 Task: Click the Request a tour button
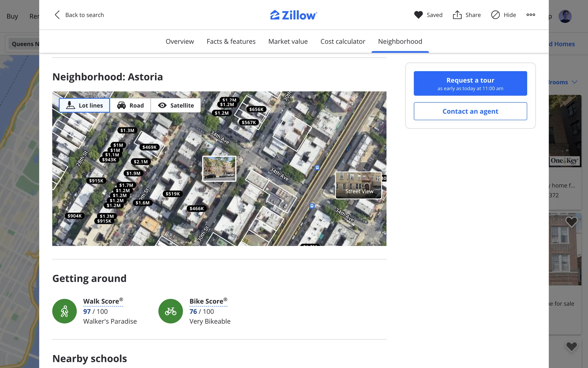point(470,83)
